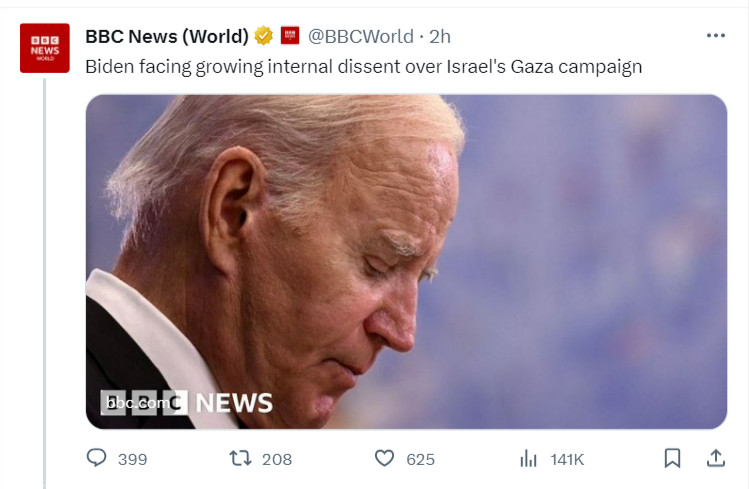Viewport: 749px width, 489px height.
Task: Open the BBC News World profile avatar
Action: [x=45, y=48]
